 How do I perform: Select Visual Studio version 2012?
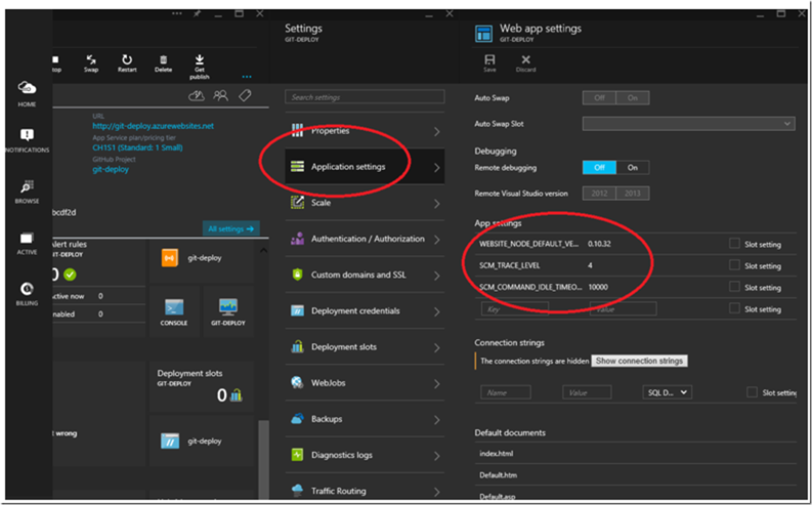[x=599, y=194]
